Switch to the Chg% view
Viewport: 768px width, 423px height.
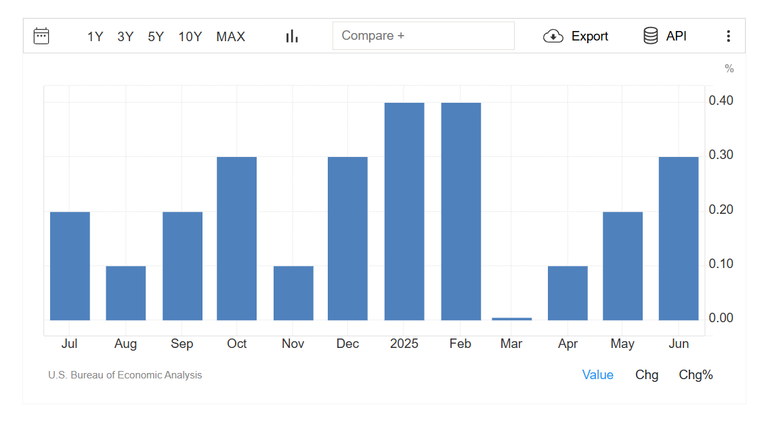[x=696, y=375]
